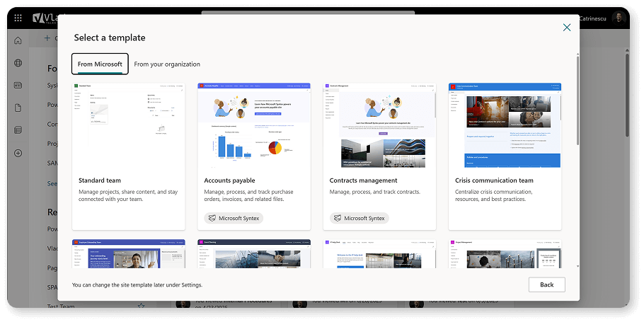The image size is (644, 322).
Task: Select the Employee Onboarding Team template thumbnail
Action: 129,254
